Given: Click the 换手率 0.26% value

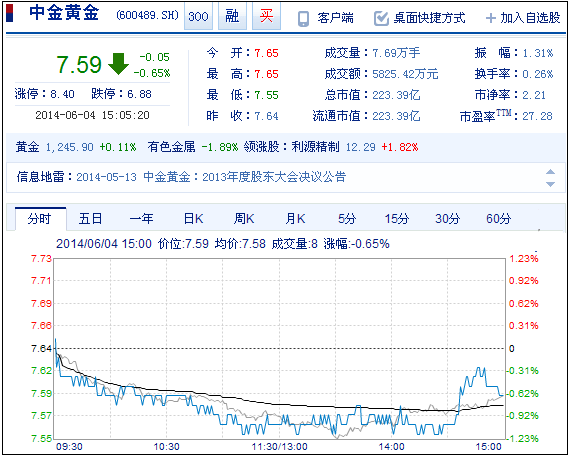Looking at the screenshot, I should click(537, 74).
